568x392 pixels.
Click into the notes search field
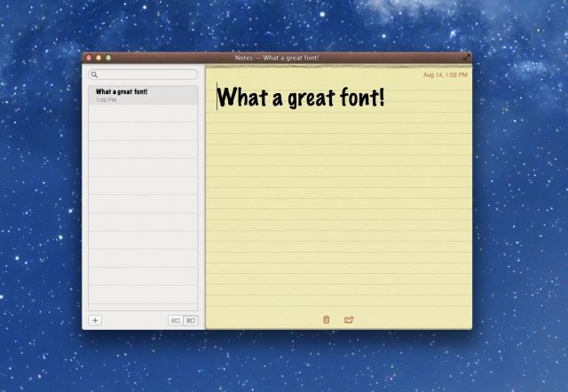coord(146,74)
